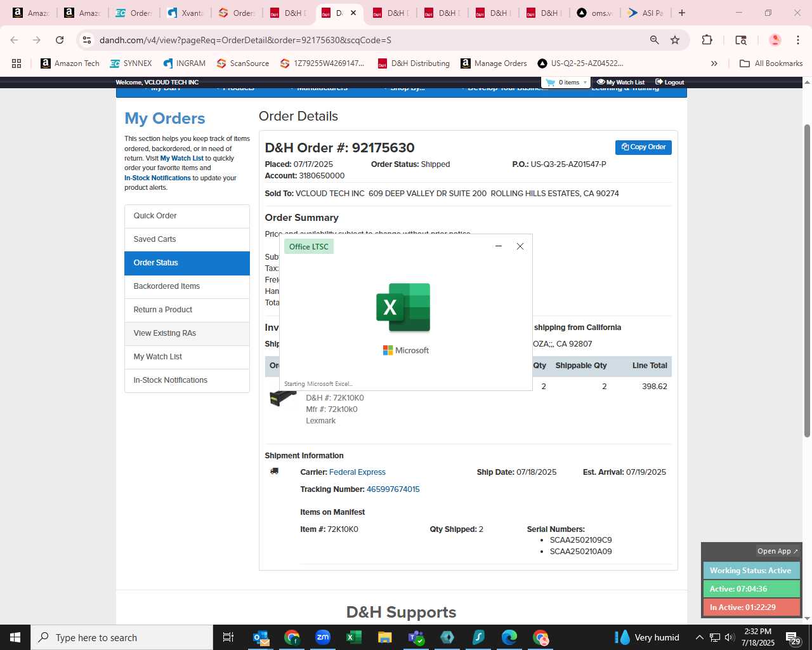Click Open App in time tracker widget
The image size is (812, 650).
click(777, 551)
